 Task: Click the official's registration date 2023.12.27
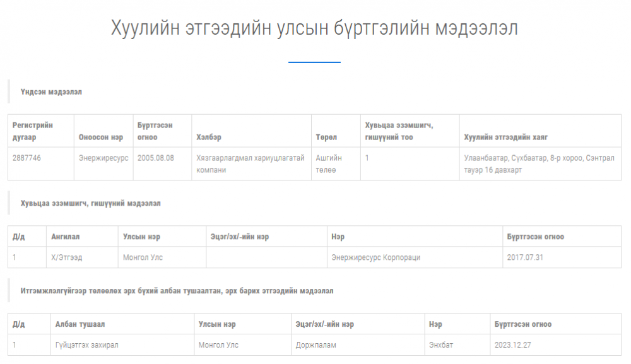(x=512, y=345)
